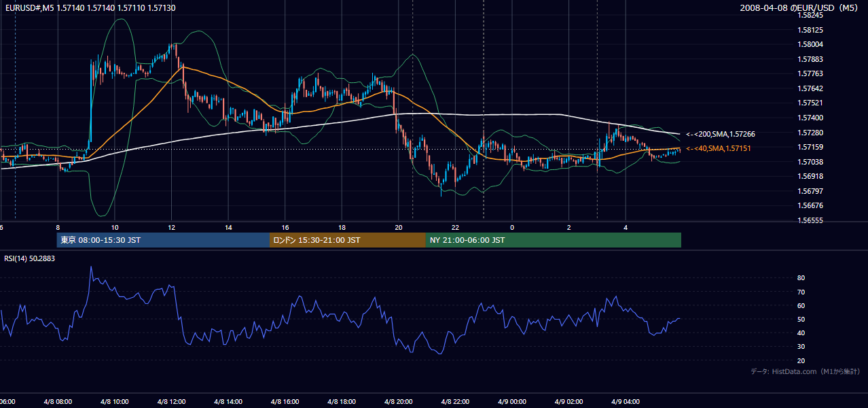Click RSI scale value 40

tap(801, 333)
